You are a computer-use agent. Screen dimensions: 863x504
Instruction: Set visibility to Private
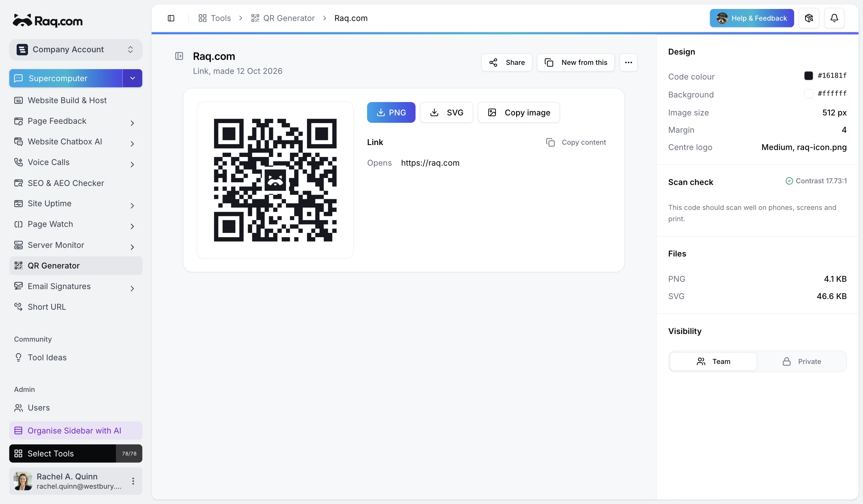802,361
